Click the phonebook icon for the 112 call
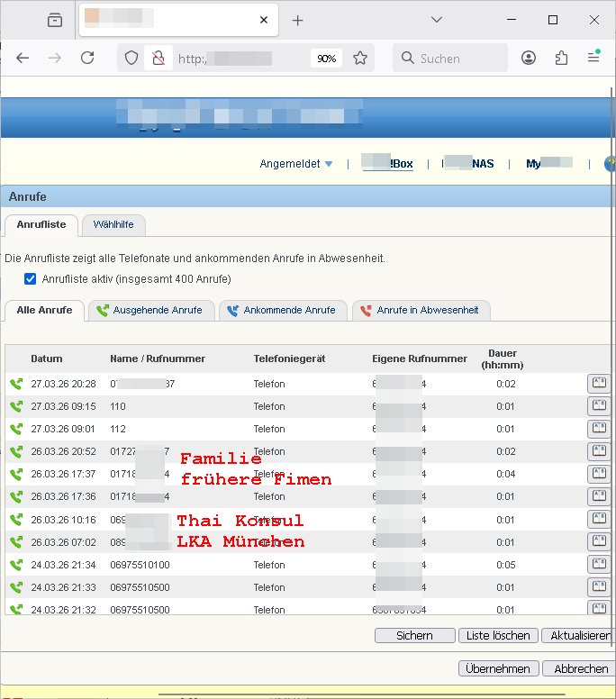 tap(598, 429)
